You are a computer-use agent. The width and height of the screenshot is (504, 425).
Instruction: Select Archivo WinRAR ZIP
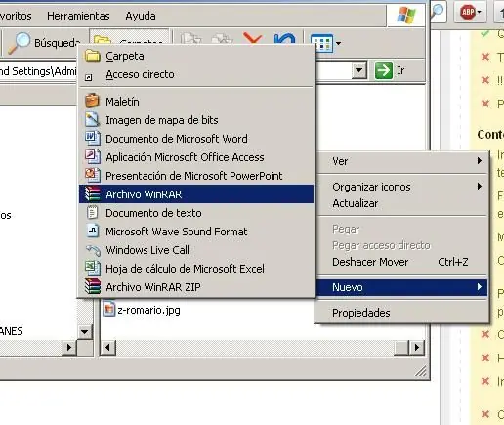point(196,287)
